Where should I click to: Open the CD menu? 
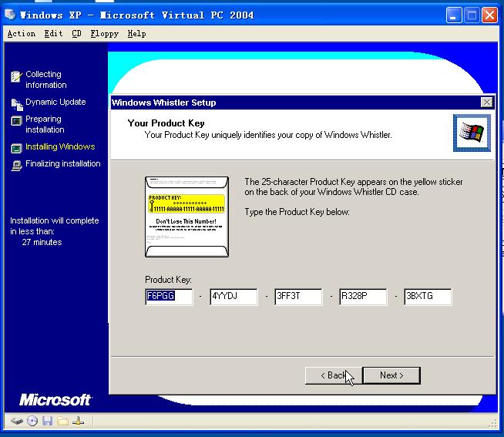tap(76, 33)
